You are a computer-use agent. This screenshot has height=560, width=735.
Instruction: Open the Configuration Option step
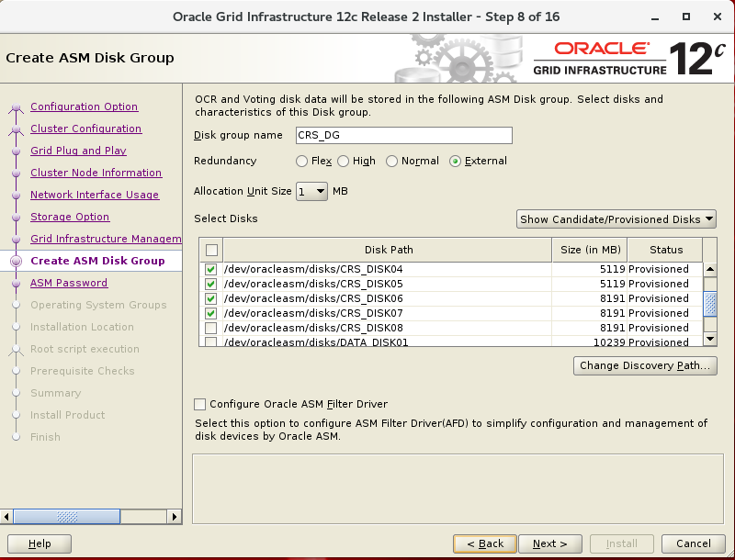tap(85, 106)
